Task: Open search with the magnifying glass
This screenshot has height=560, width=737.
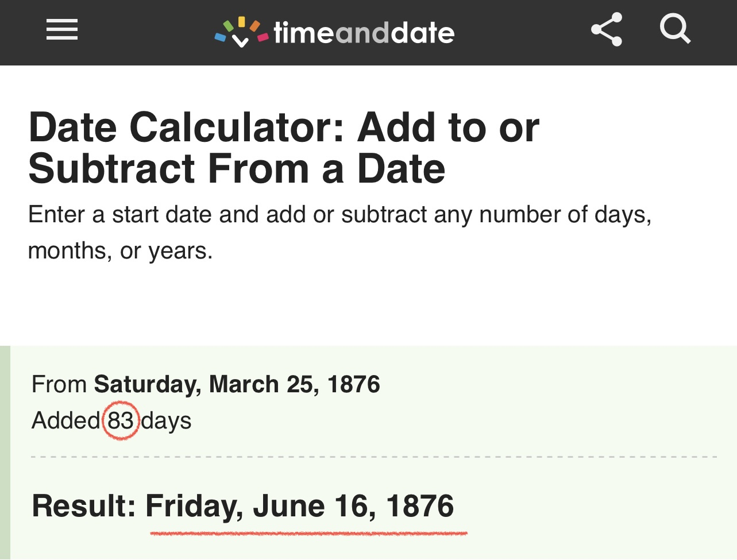Action: coord(675,29)
